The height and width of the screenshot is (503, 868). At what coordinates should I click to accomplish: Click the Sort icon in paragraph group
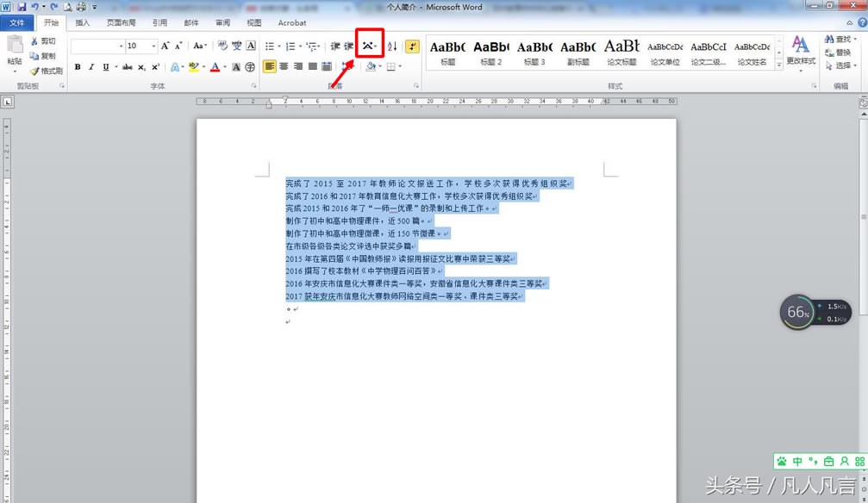click(392, 46)
